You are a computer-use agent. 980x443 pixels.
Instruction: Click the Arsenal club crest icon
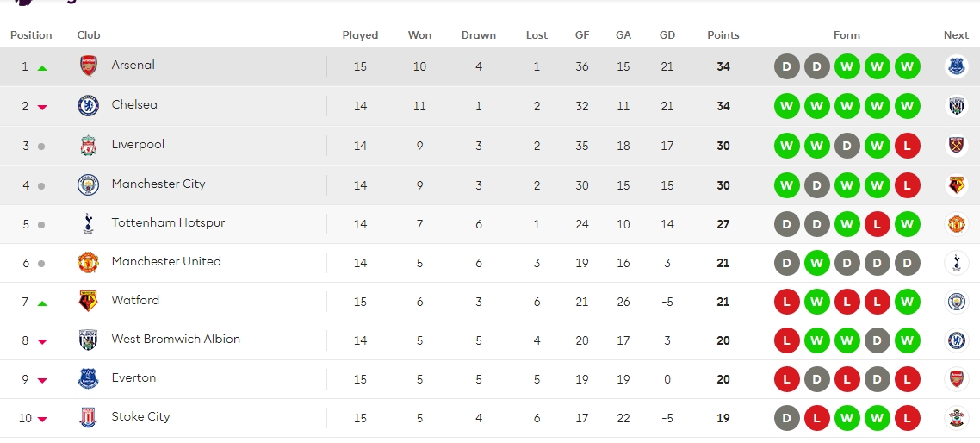[88, 66]
